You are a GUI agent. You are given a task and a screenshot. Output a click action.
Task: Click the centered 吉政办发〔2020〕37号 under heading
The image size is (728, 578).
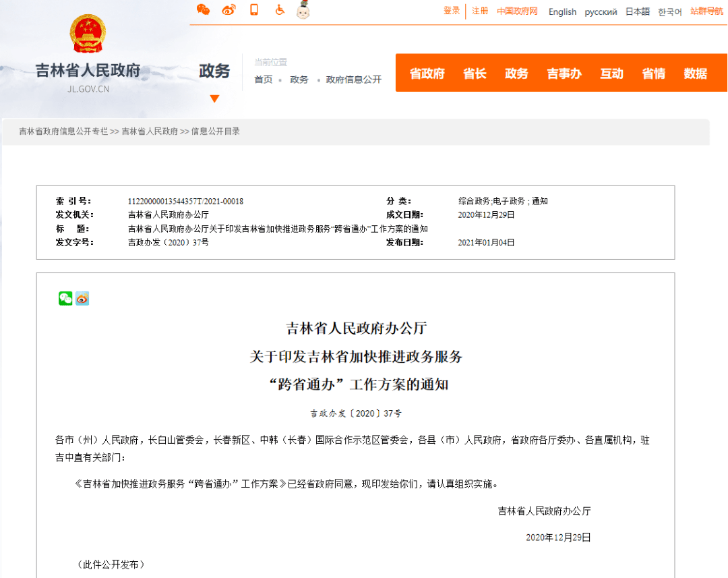356,413
